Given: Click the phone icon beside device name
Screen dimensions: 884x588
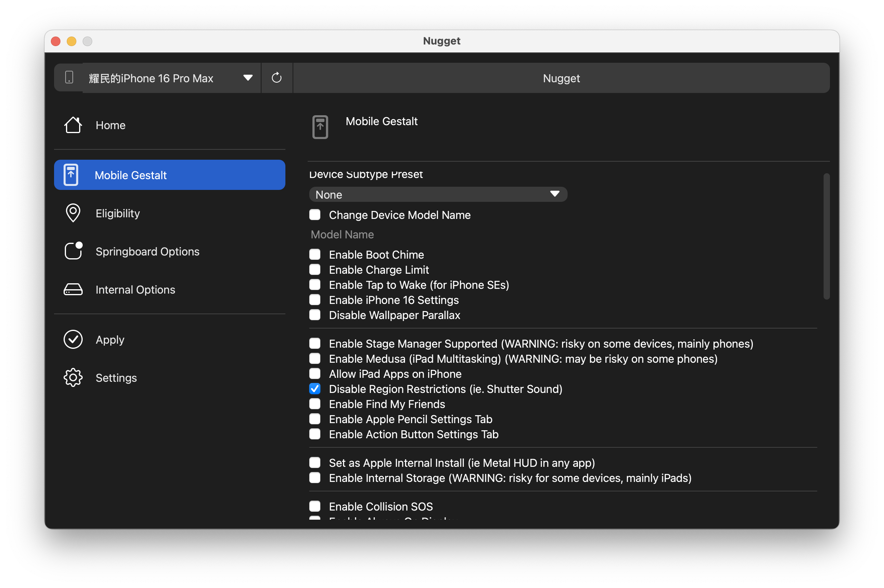Looking at the screenshot, I should [69, 77].
